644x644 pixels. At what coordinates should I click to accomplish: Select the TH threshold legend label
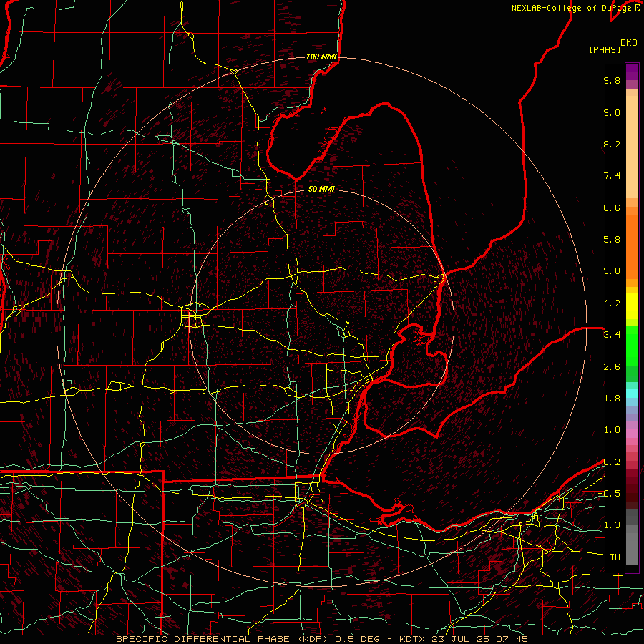(615, 557)
